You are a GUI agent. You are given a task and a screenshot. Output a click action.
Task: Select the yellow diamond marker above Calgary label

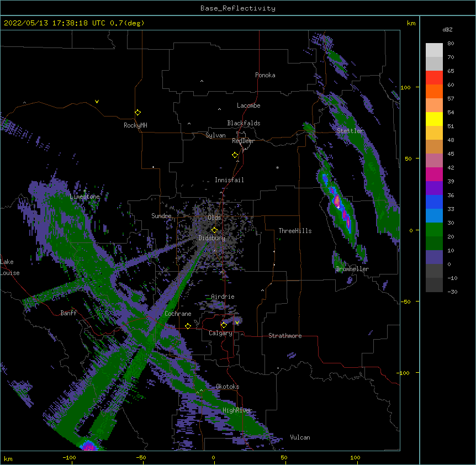click(224, 325)
